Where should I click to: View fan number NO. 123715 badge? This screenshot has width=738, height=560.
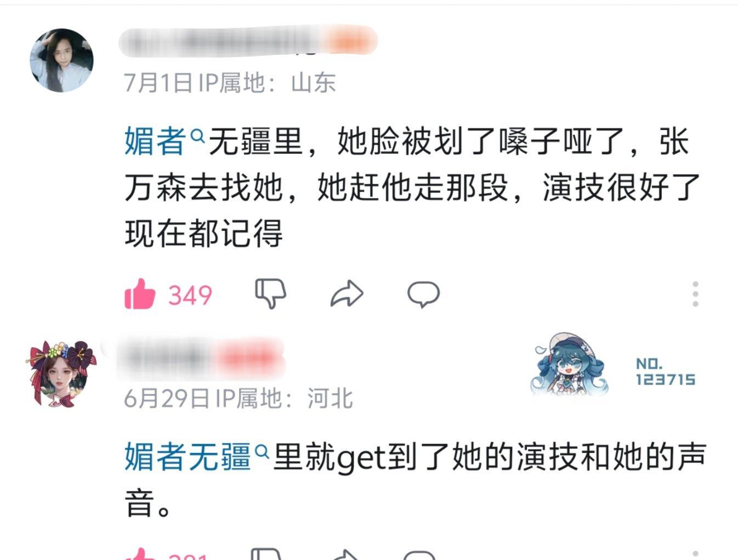pos(665,372)
